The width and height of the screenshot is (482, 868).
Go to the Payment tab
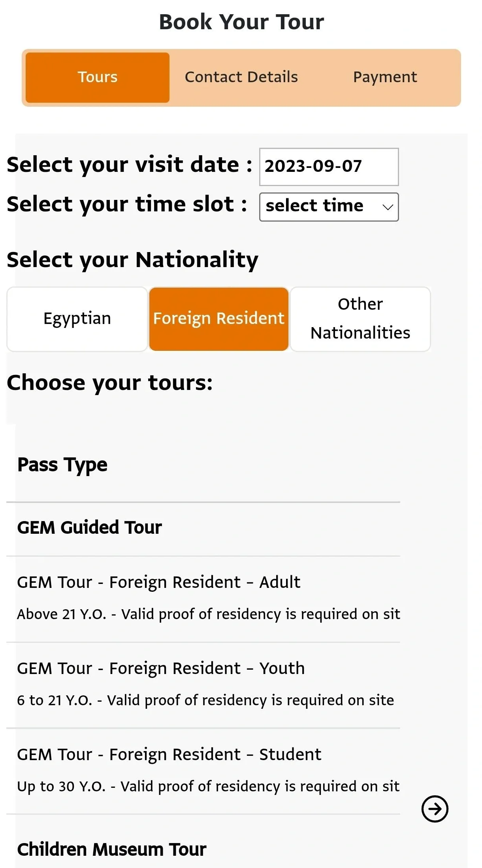click(x=385, y=77)
